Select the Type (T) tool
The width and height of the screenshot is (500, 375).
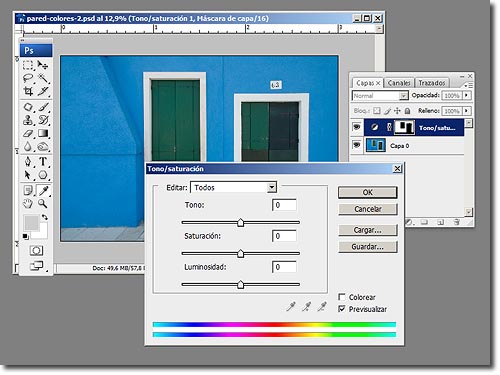pyautogui.click(x=43, y=162)
